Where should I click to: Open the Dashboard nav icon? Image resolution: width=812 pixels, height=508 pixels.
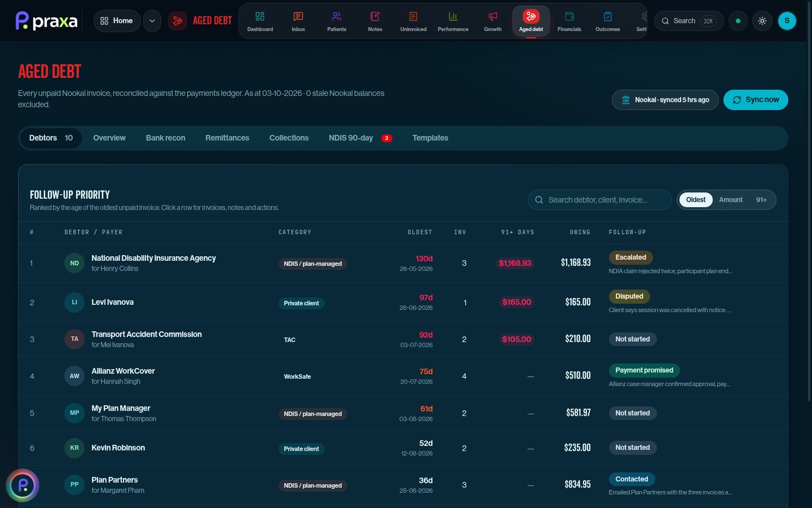(x=260, y=21)
